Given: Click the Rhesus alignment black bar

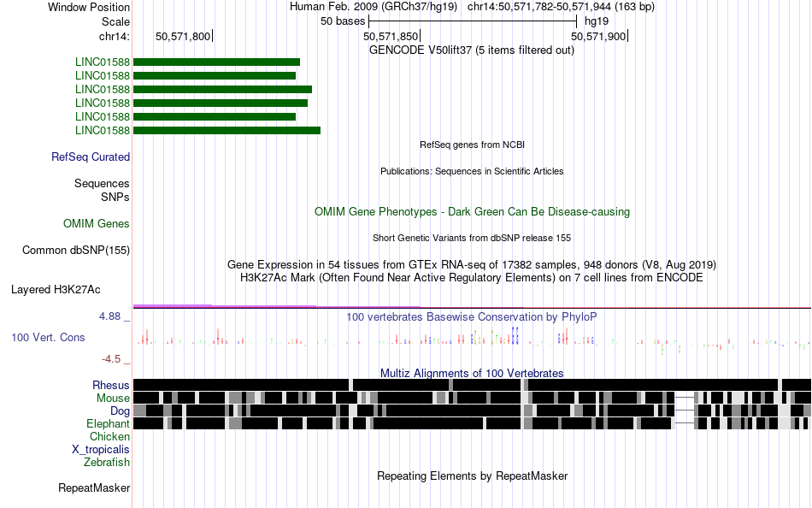Looking at the screenshot, I should coord(473,385).
